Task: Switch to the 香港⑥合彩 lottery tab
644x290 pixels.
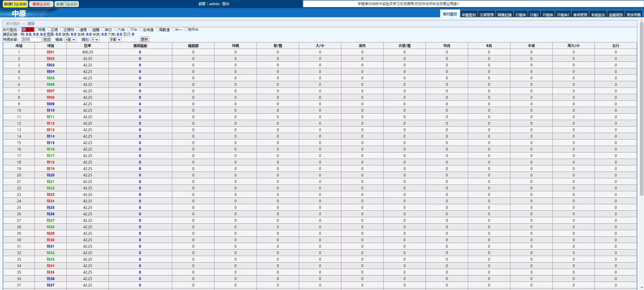Action: coord(41,4)
